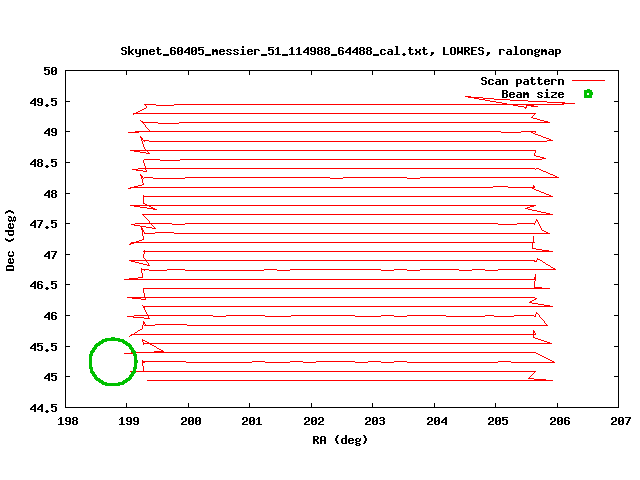
Task: Click the Dec axis tick label 48.5
Action: click(44, 163)
